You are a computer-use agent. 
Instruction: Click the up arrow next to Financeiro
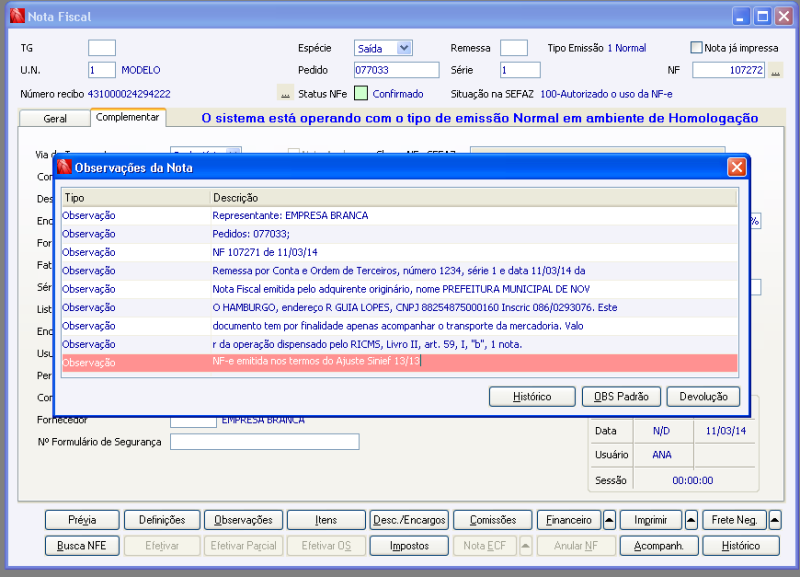pyautogui.click(x=609, y=520)
